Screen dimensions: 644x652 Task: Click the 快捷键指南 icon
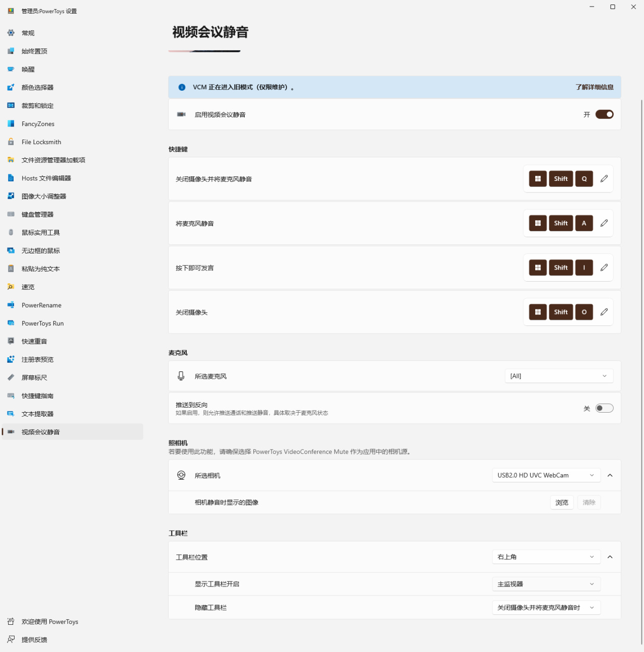[11, 396]
